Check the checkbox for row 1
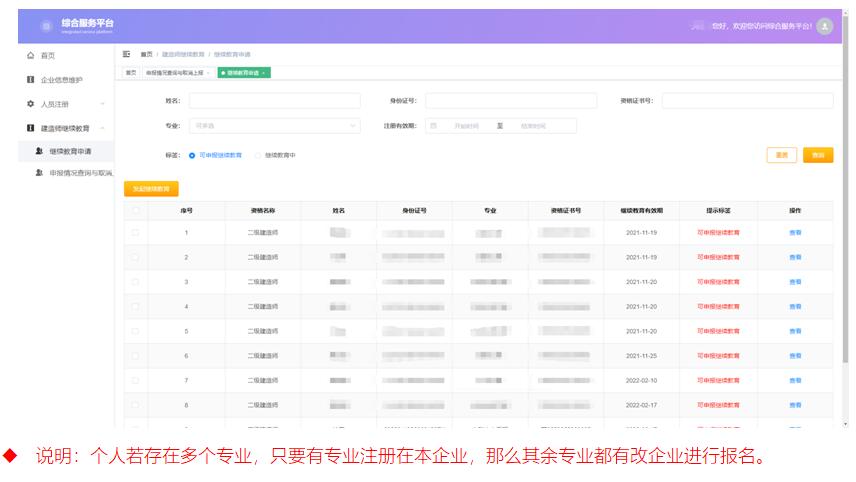The height and width of the screenshot is (482, 856). [x=136, y=233]
